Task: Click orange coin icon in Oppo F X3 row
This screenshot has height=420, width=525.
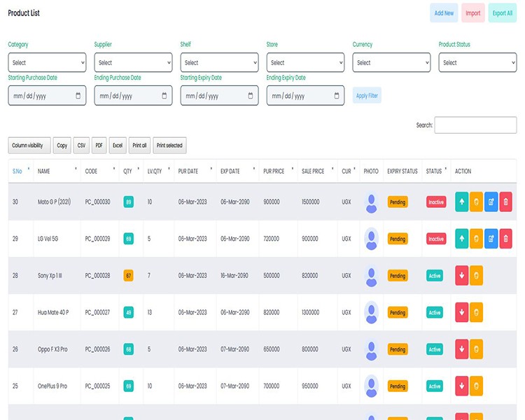Action: pyautogui.click(x=476, y=349)
